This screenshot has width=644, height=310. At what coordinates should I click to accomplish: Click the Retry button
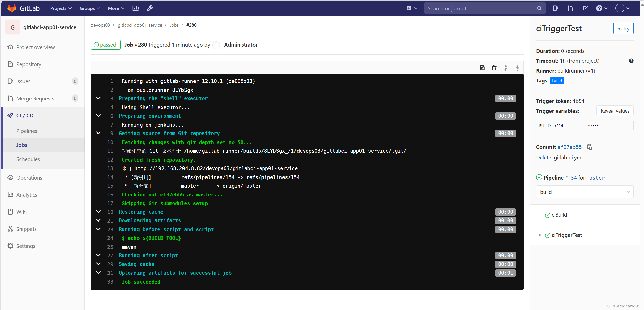[x=623, y=28]
